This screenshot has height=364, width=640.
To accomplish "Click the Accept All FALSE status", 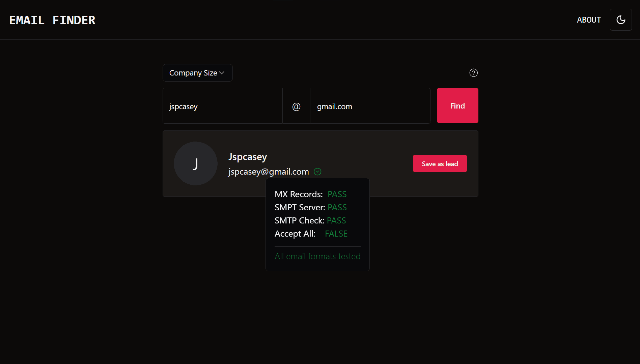I will coord(336,234).
